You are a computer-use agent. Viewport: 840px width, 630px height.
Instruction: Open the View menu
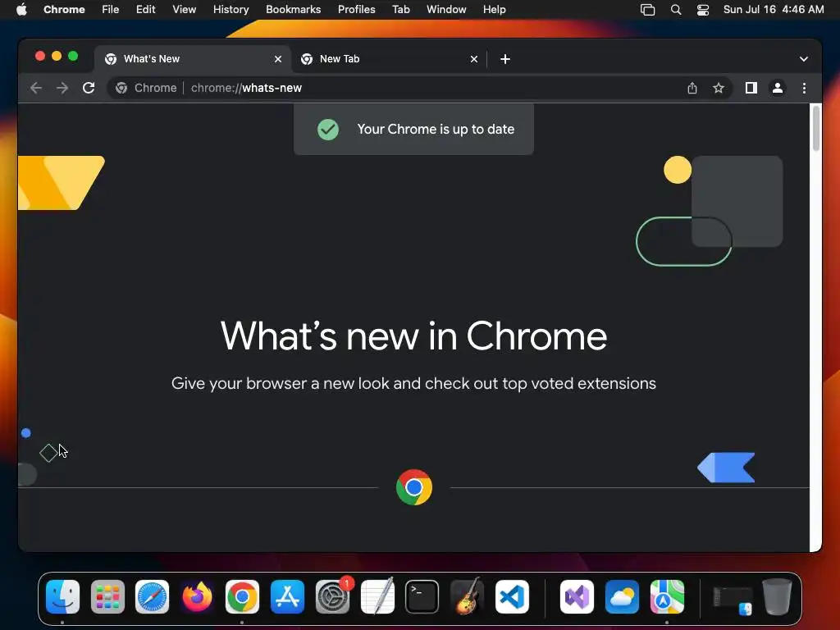click(185, 10)
